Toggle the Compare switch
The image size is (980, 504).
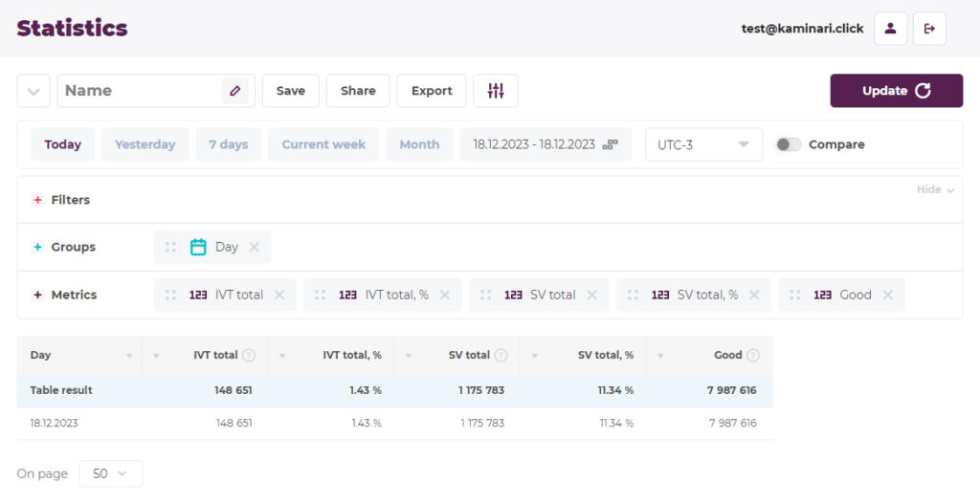(x=789, y=144)
